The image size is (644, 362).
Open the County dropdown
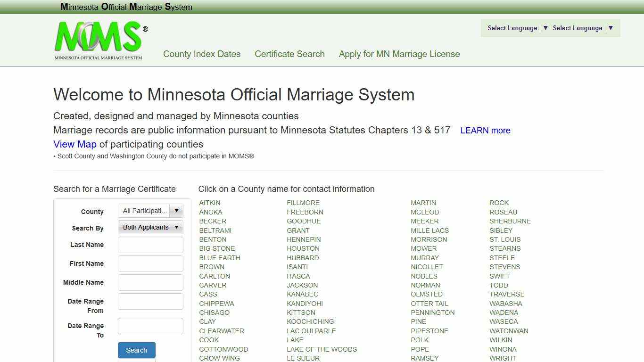pyautogui.click(x=150, y=211)
